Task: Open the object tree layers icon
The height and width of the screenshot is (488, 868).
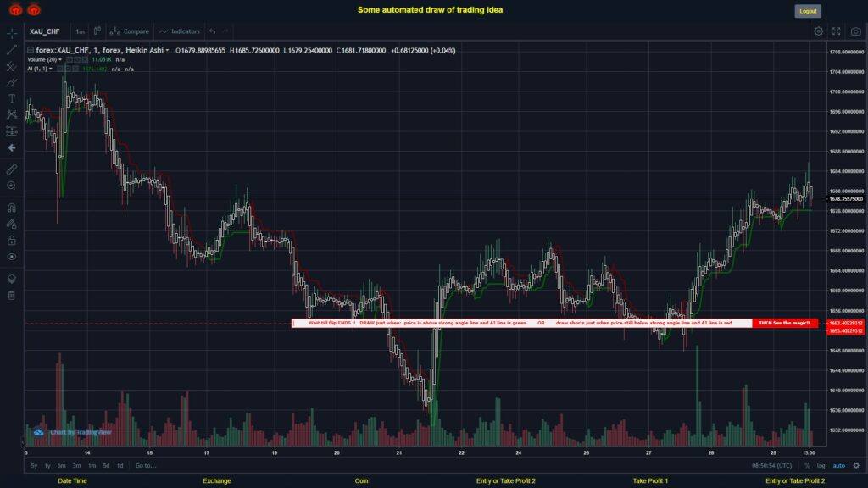Action: point(12,278)
